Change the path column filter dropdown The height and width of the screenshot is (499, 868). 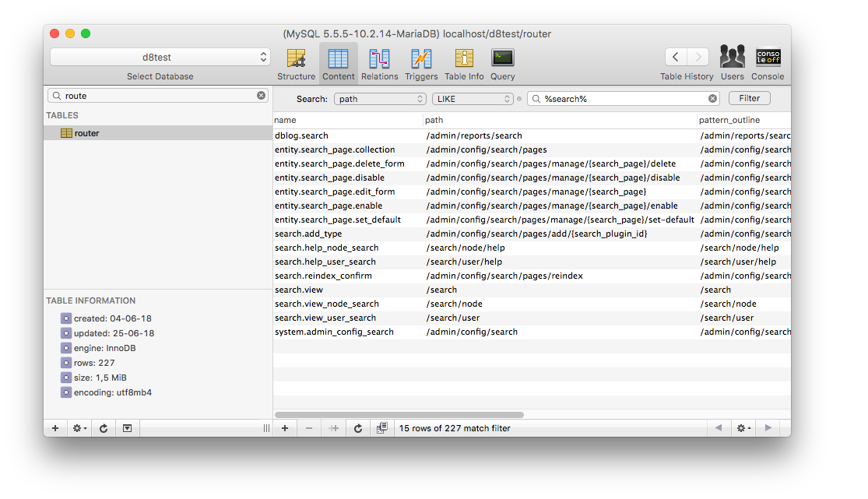pos(381,98)
